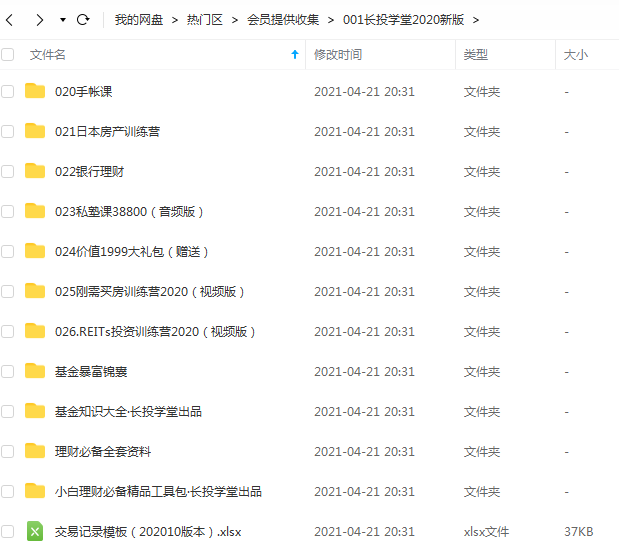
Task: Go forward with the right arrow
Action: coord(39,19)
